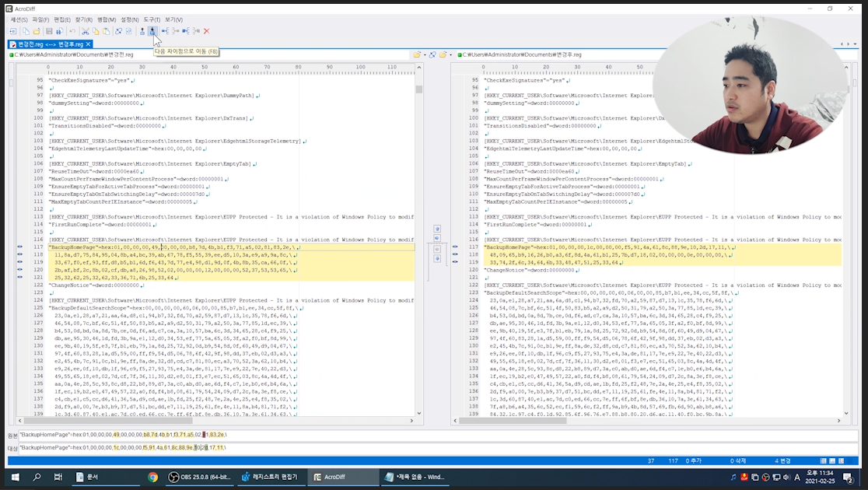The image size is (868, 490).
Task: Click left pane "FirstRunComplete" line 114
Action: point(100,225)
